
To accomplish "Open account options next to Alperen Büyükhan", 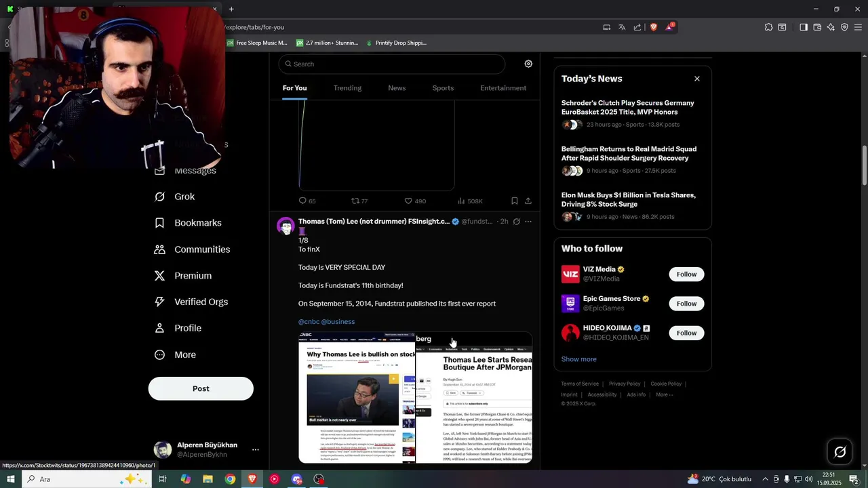I will (x=256, y=449).
